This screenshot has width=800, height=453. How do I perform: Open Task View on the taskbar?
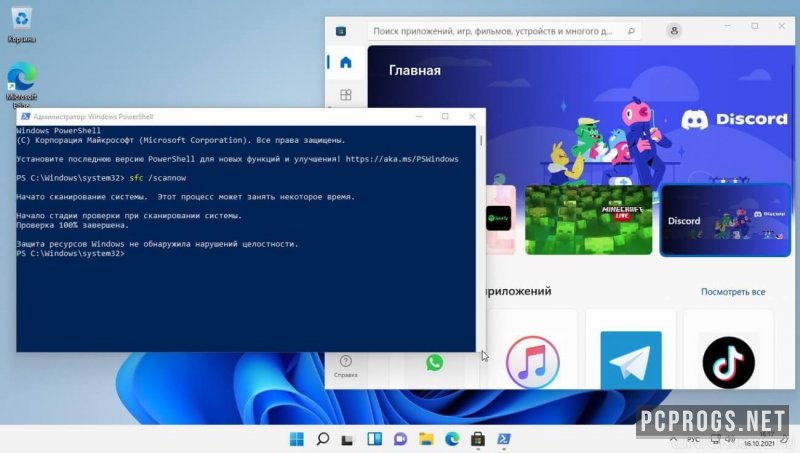click(348, 439)
